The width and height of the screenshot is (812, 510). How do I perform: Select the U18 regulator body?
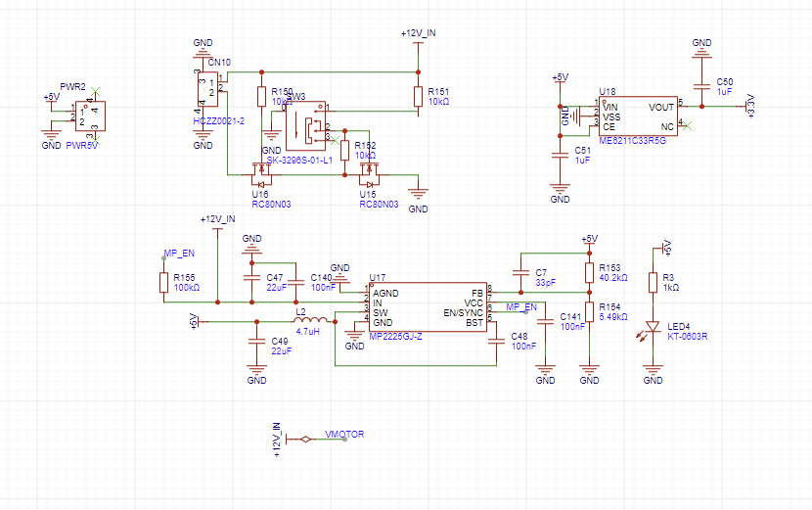click(x=638, y=116)
